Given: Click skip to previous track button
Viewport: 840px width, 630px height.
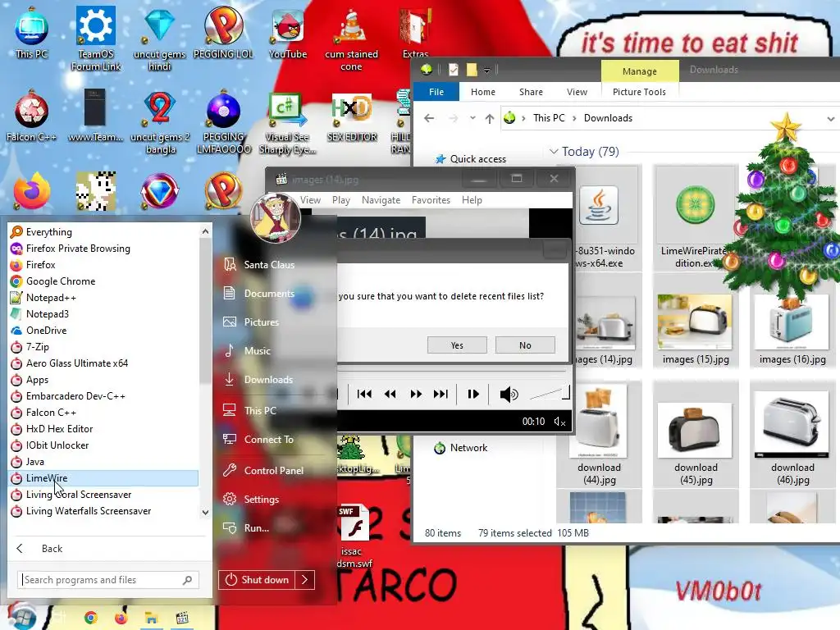Looking at the screenshot, I should coord(364,395).
